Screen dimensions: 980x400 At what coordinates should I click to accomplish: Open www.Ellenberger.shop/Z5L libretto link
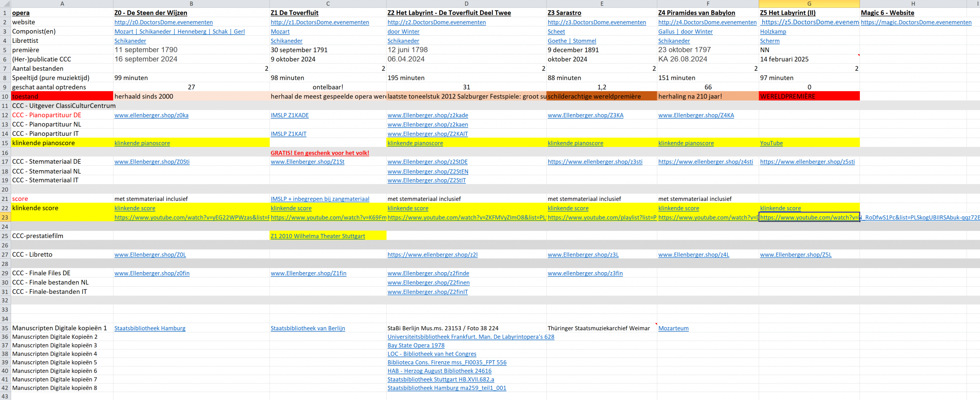[795, 255]
